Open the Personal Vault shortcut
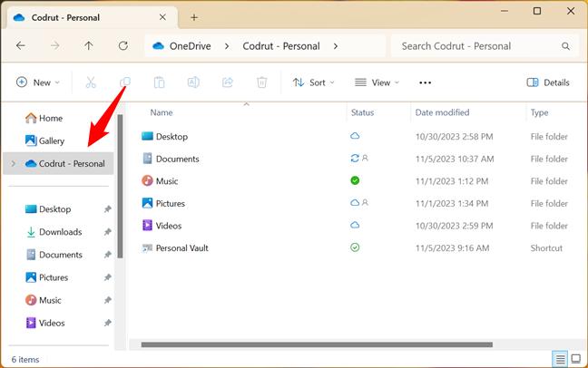This screenshot has width=588, height=368. click(x=181, y=248)
